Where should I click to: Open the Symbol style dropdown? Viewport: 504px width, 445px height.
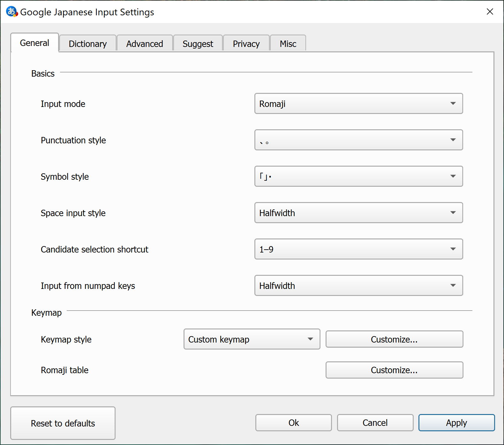358,176
